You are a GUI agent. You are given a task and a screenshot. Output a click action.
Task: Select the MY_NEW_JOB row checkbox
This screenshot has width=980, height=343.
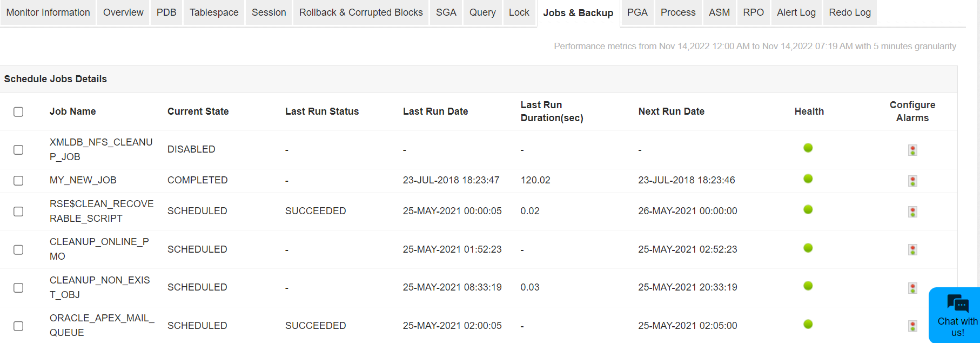pyautogui.click(x=18, y=181)
